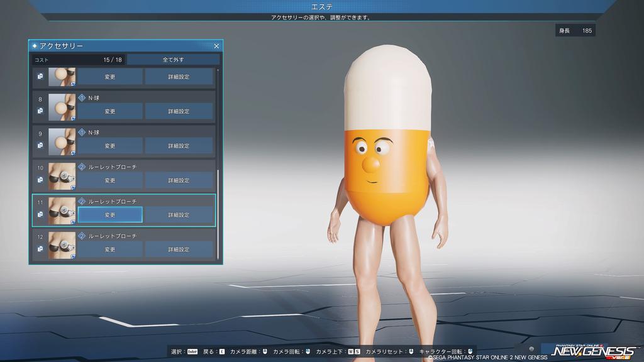Click the copy icon in the top partial row

point(40,76)
